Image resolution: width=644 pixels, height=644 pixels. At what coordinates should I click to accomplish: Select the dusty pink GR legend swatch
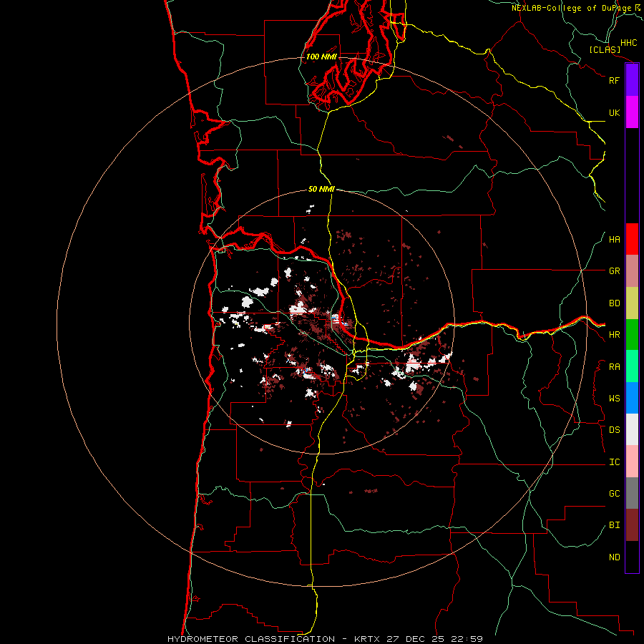coord(632,271)
